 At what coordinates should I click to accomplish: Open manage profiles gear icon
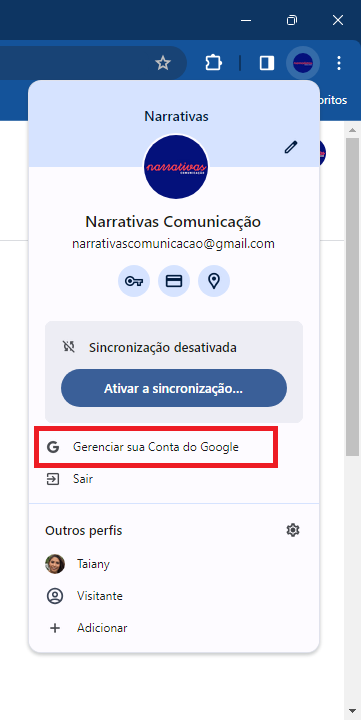pyautogui.click(x=293, y=530)
